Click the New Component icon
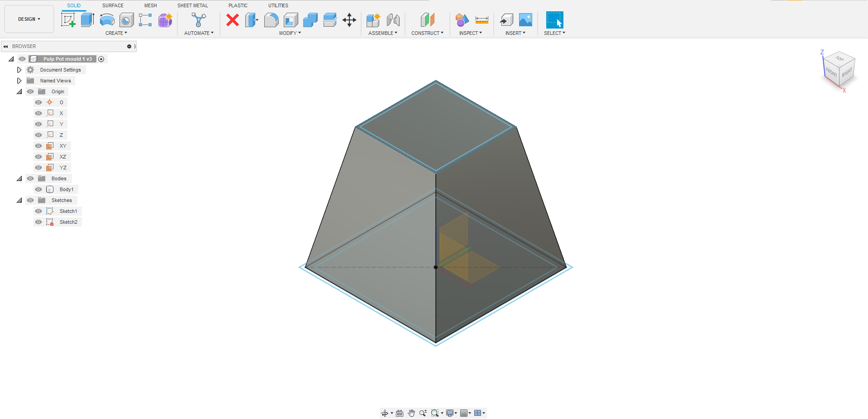Screen dimensions: 868x419 [373, 20]
